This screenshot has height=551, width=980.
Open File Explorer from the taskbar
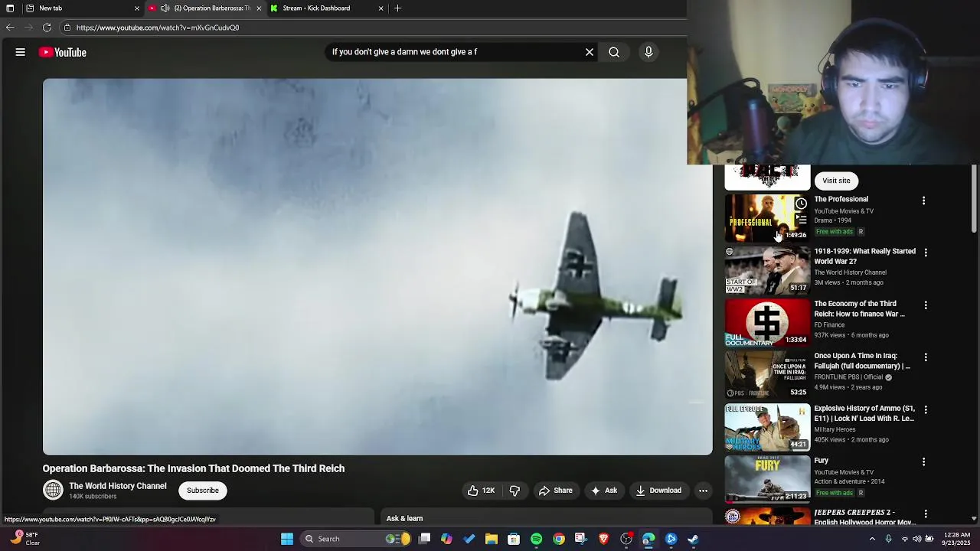point(492,539)
